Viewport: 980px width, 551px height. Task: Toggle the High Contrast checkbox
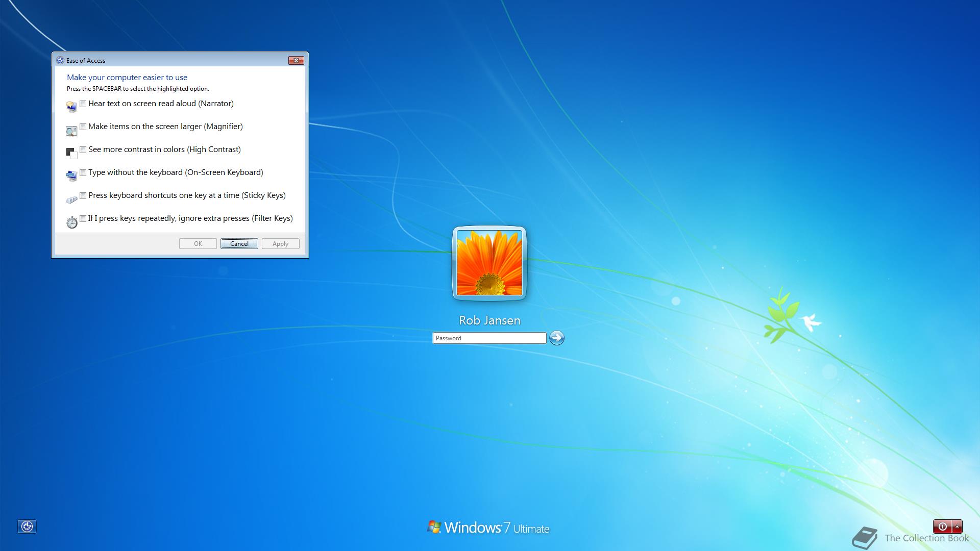click(83, 150)
